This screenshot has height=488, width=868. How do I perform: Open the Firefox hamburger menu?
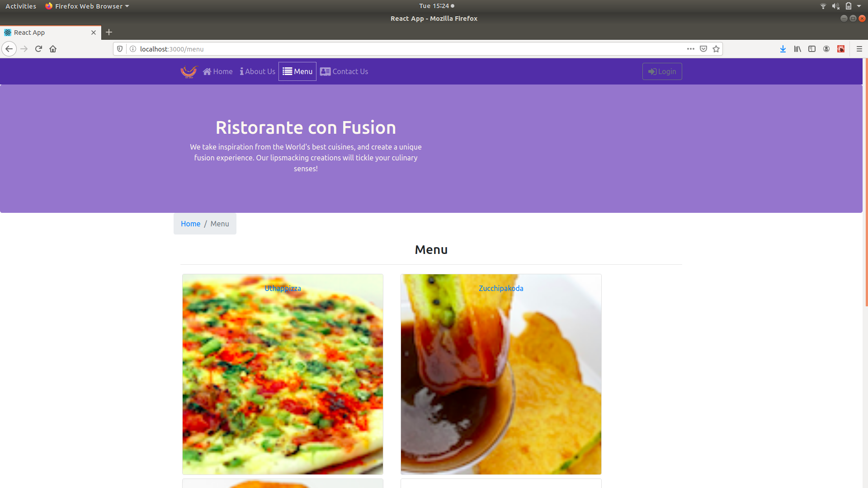tap(859, 49)
